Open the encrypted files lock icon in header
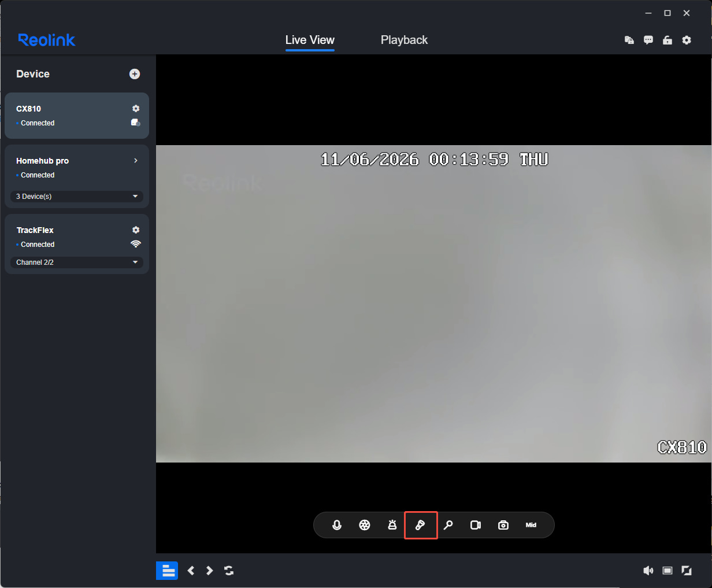 (x=629, y=40)
